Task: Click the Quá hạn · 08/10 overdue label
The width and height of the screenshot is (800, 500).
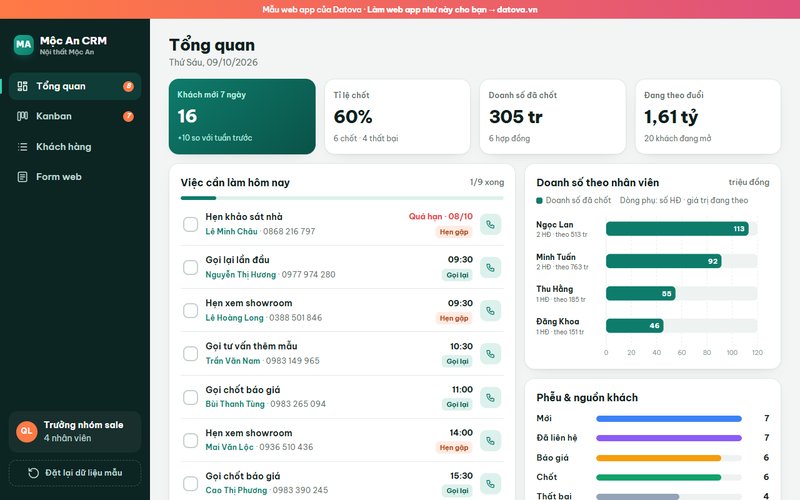Action: 440,216
